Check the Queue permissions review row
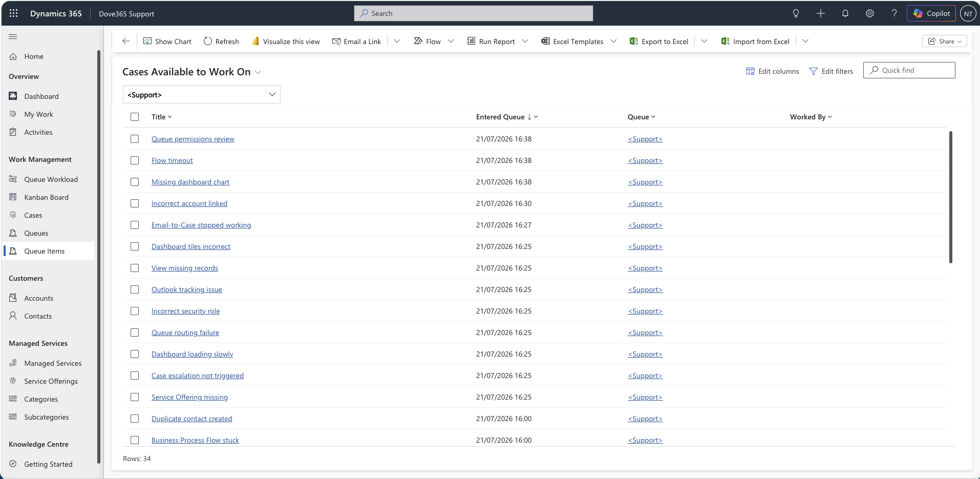Viewport: 980px width, 479px height. 135,139
